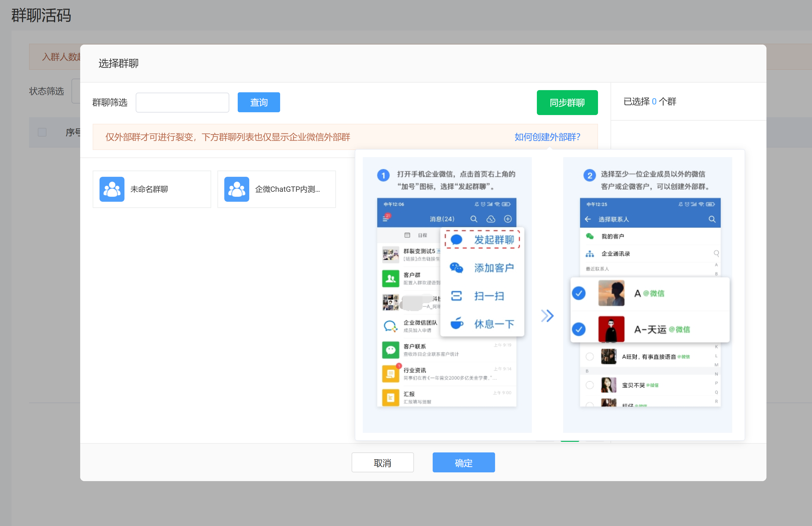Click the plus icon in the phone top bar
This screenshot has height=526, width=812.
tap(508, 219)
